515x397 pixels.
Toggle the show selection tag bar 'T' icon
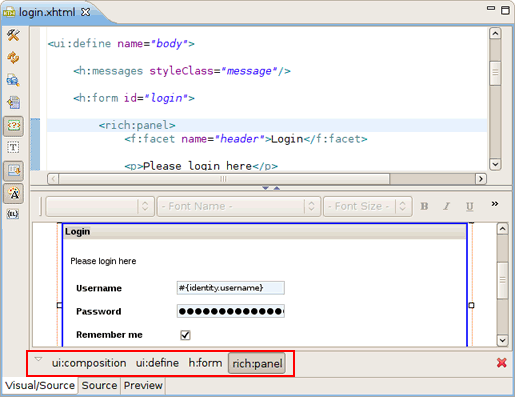pos(13,147)
